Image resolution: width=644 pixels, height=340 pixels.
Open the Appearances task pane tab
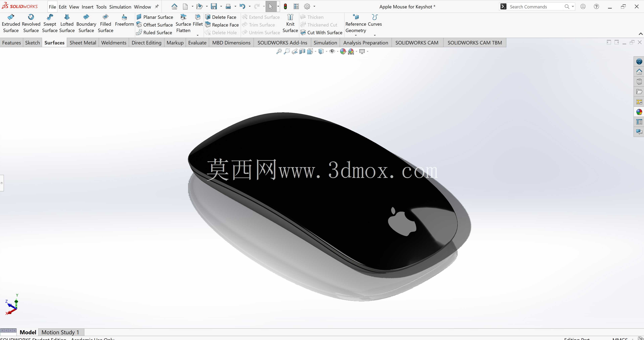[639, 112]
